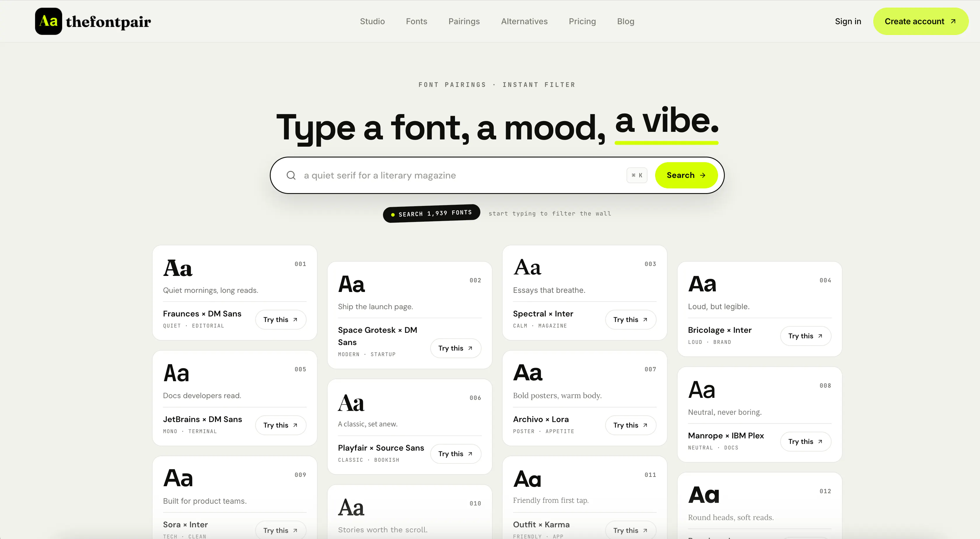Click the 'Bold posters, warm body.' text

click(x=557, y=395)
